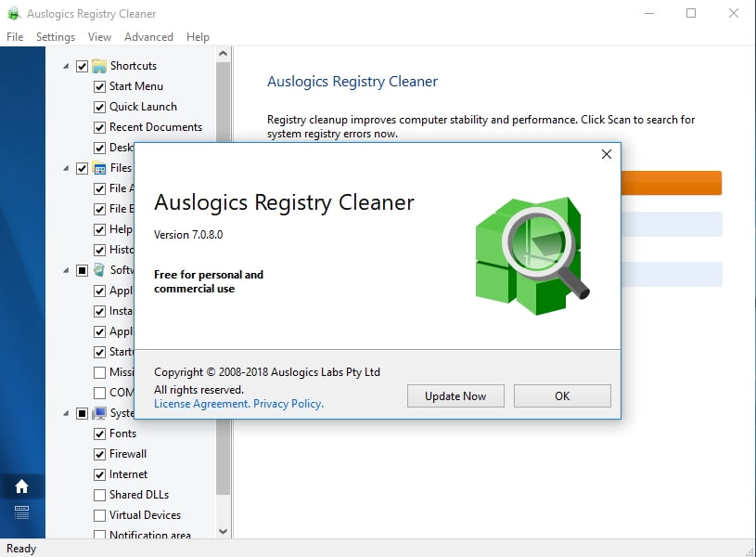This screenshot has width=756, height=557.
Task: Enable the Shared DLLs checkbox
Action: [x=99, y=495]
